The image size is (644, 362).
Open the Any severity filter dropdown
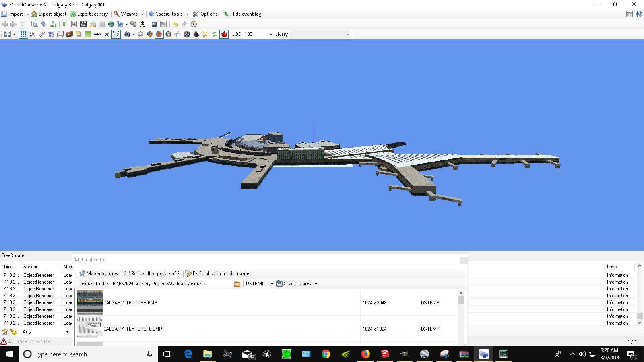(68, 332)
